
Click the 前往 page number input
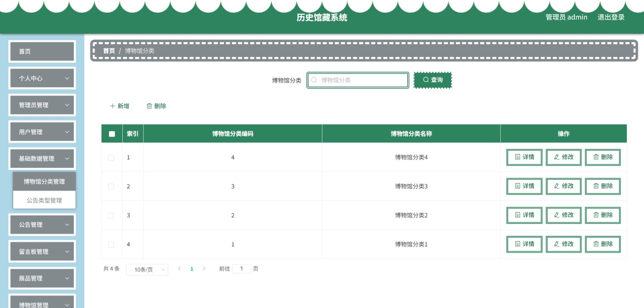coord(241,269)
